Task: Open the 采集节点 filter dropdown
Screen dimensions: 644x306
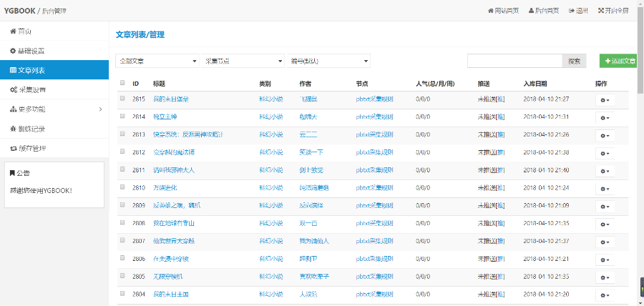Action: (x=243, y=61)
